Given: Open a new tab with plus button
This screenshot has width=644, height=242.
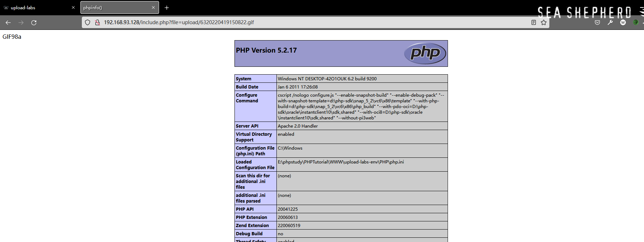Looking at the screenshot, I should tap(167, 7).
